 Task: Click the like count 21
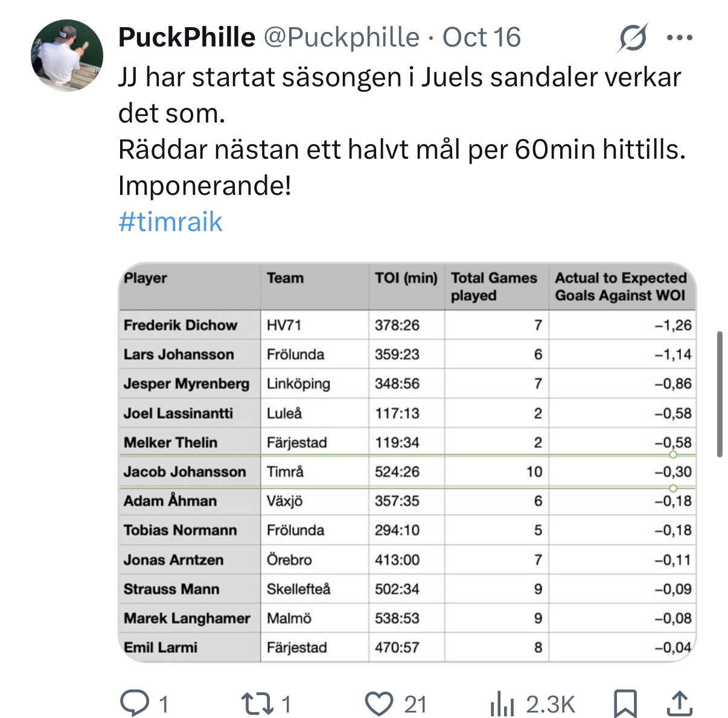(415, 704)
